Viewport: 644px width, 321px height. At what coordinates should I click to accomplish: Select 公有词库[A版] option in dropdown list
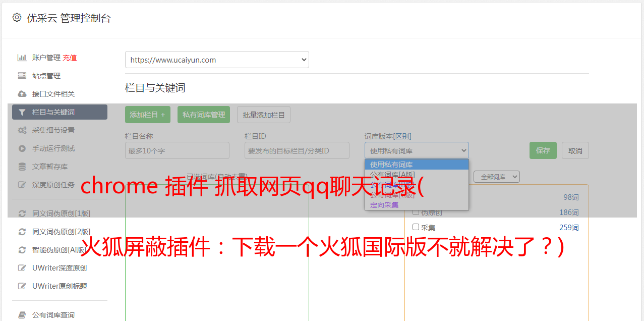pyautogui.click(x=417, y=175)
